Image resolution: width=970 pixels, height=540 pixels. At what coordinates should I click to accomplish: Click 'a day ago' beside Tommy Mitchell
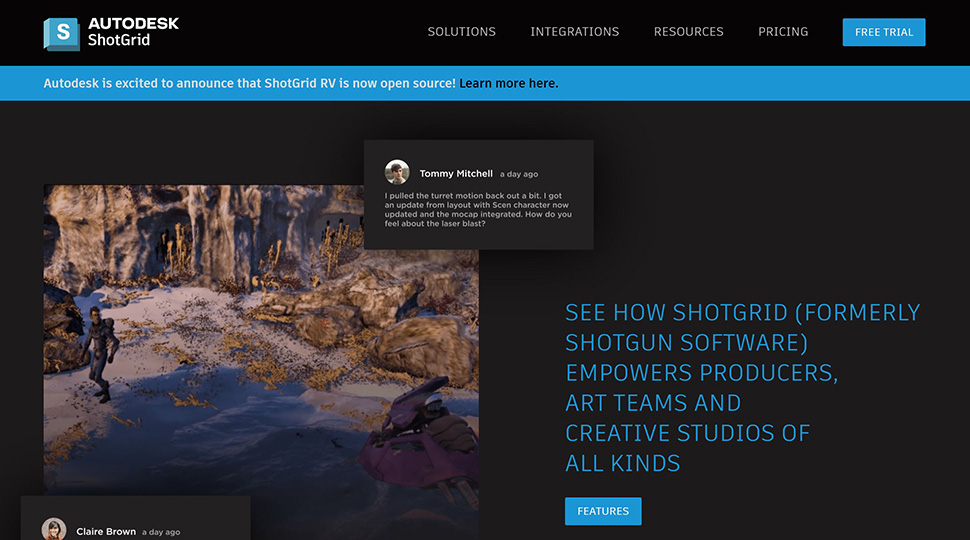pyautogui.click(x=519, y=174)
